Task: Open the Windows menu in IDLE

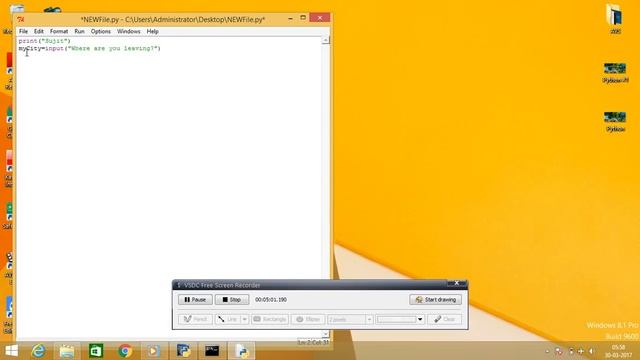Action: tap(129, 31)
